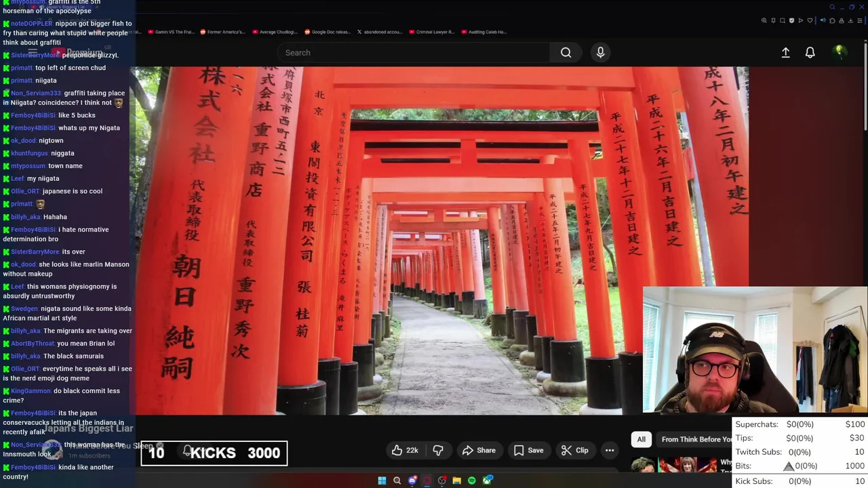The height and width of the screenshot is (488, 868).
Task: Open browser extensions cube icon
Action: [x=832, y=20]
